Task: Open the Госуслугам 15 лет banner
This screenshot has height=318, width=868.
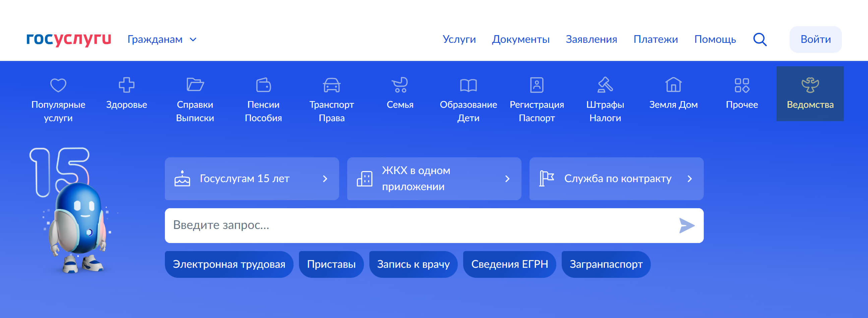Action: 252,179
